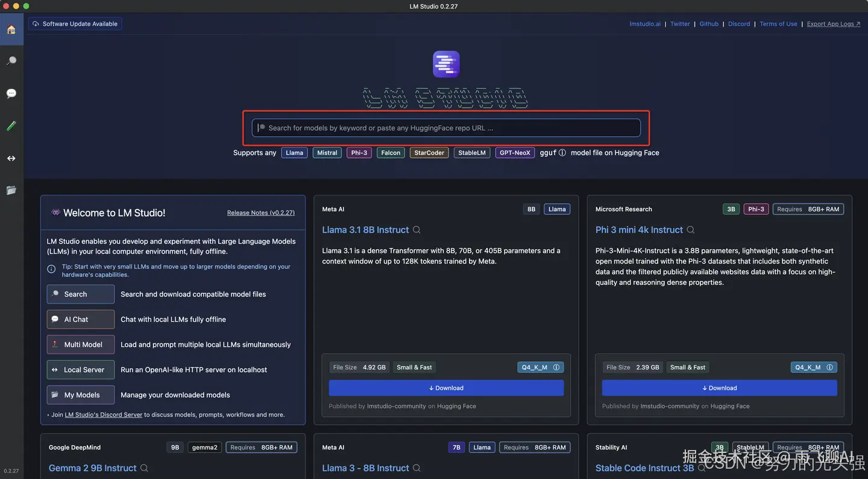Click the 9B tag on Gemma 2 card
This screenshot has height=479, width=868.
coord(175,448)
